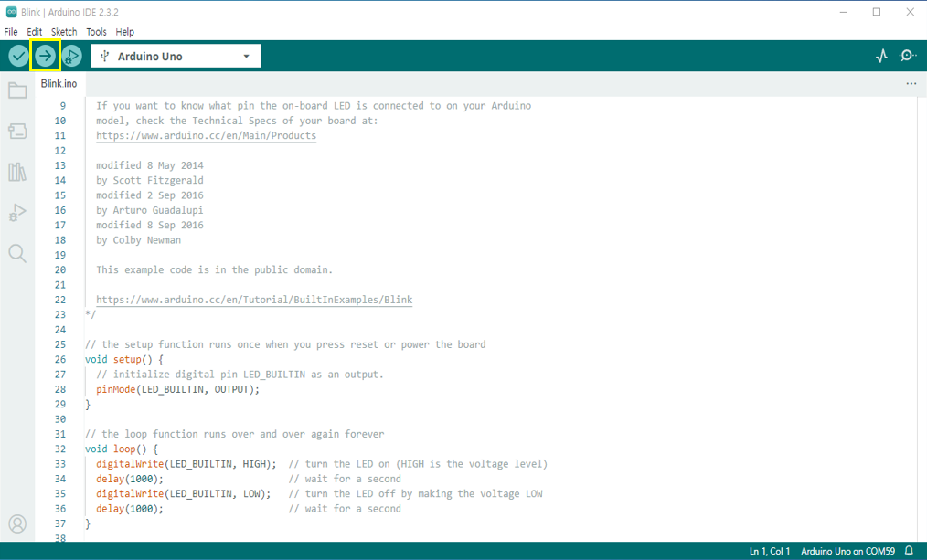Click digitalWrite(LED_BUILTIN, HIGH) code
This screenshot has height=560, width=927.
186,464
